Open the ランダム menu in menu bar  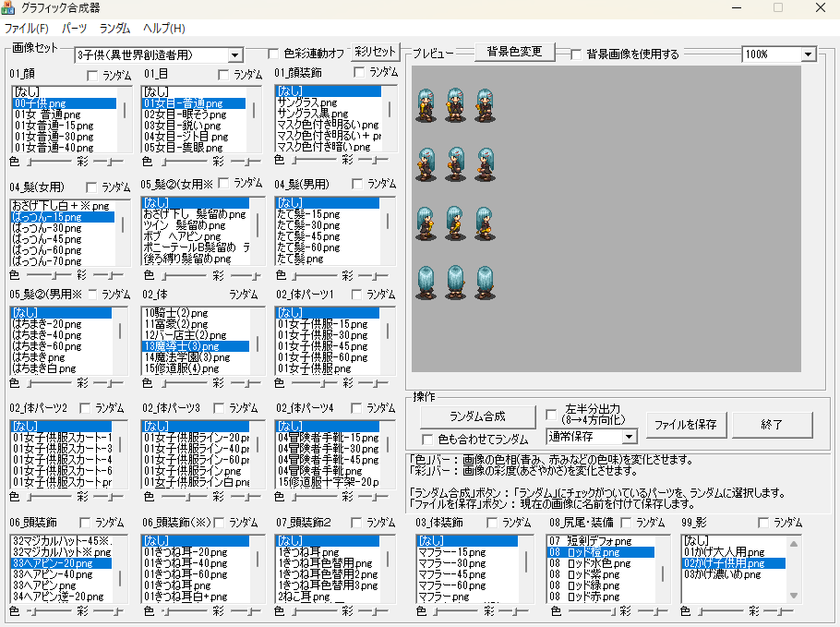click(x=114, y=29)
